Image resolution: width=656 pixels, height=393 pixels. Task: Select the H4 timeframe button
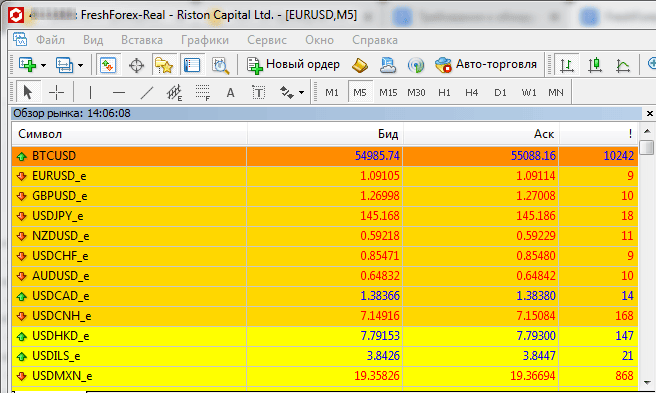(x=472, y=92)
